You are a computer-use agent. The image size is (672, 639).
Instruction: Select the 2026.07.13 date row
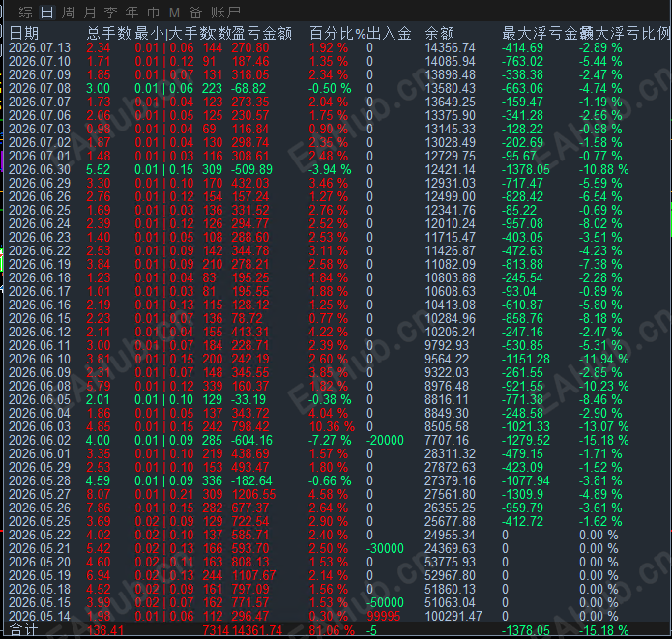click(x=40, y=47)
